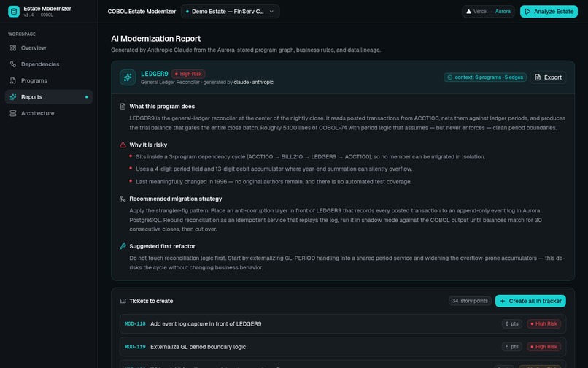Image resolution: width=588 pixels, height=368 pixels.
Task: Open ticket MOD-119 link
Action: [135, 347]
